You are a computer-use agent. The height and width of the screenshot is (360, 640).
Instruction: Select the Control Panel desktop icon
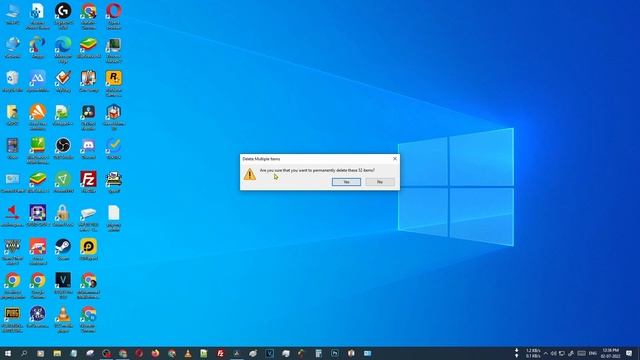coord(12,182)
